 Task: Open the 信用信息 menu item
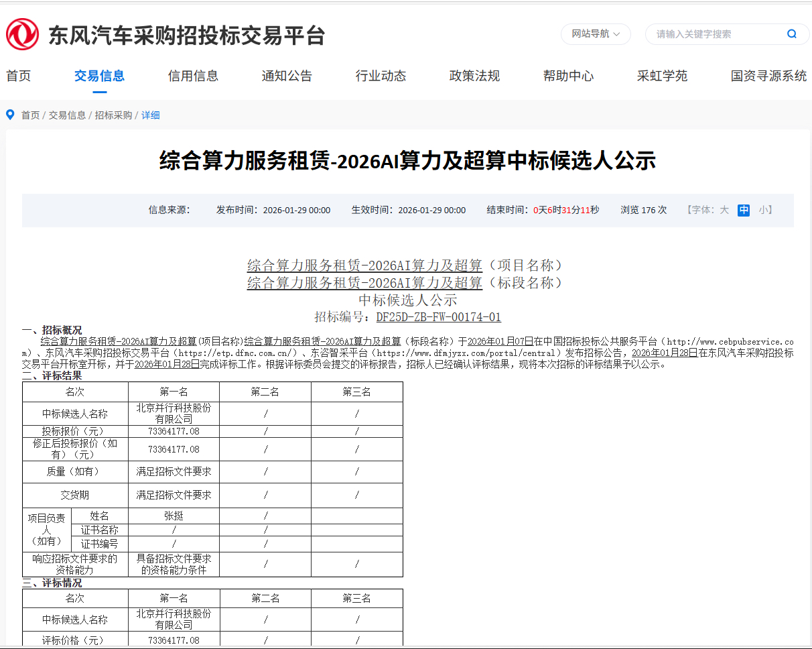[193, 76]
